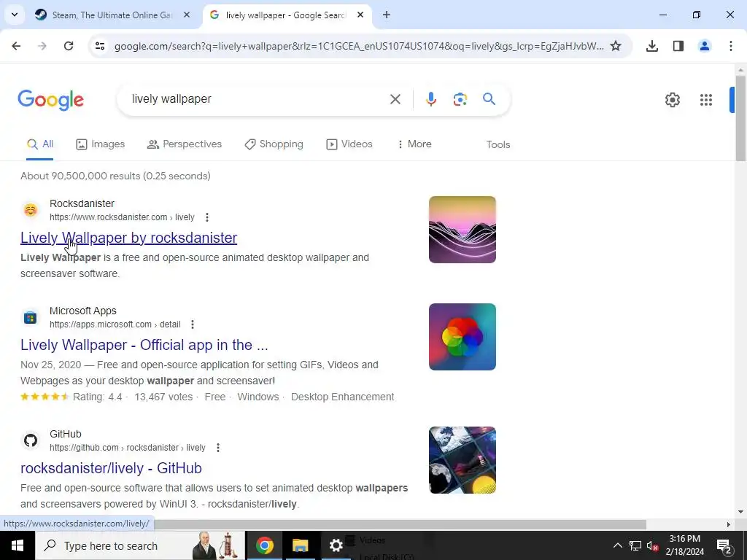Open the taskbar clock and date

684,545
